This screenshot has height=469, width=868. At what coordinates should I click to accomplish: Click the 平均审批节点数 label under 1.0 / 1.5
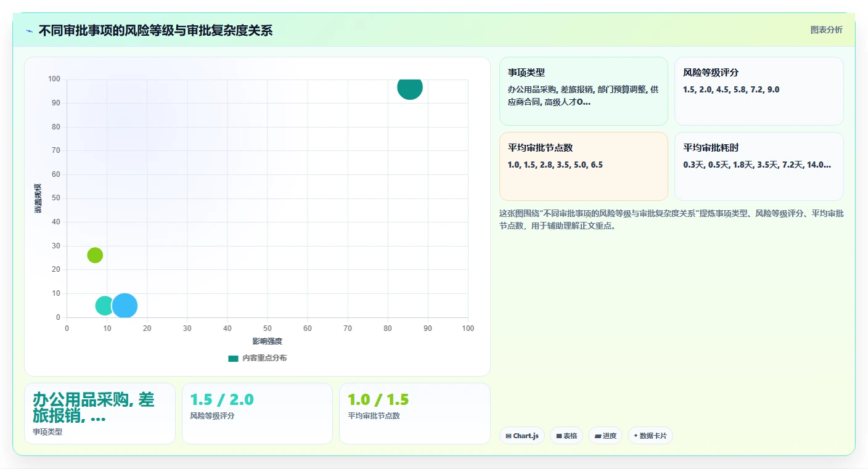[374, 416]
